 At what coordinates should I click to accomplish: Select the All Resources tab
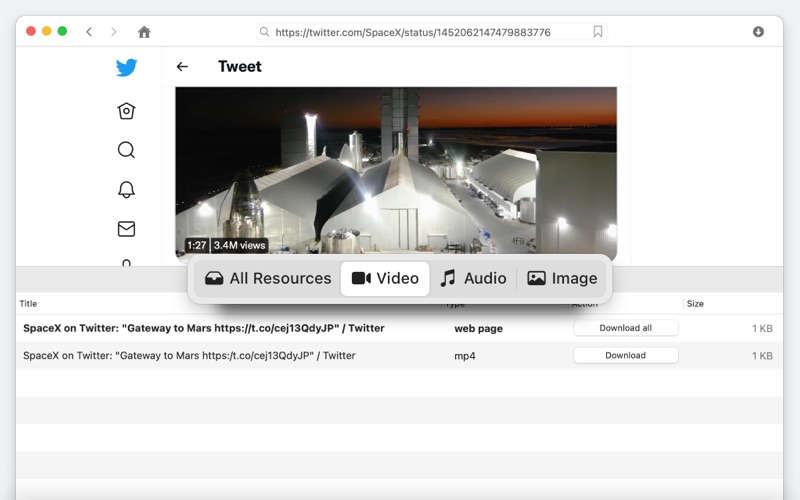point(268,278)
